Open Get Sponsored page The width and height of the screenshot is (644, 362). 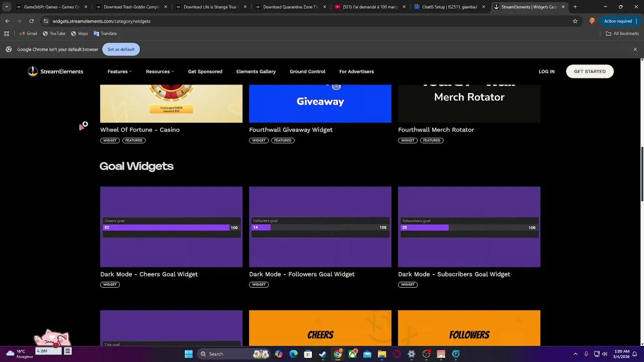click(x=205, y=71)
